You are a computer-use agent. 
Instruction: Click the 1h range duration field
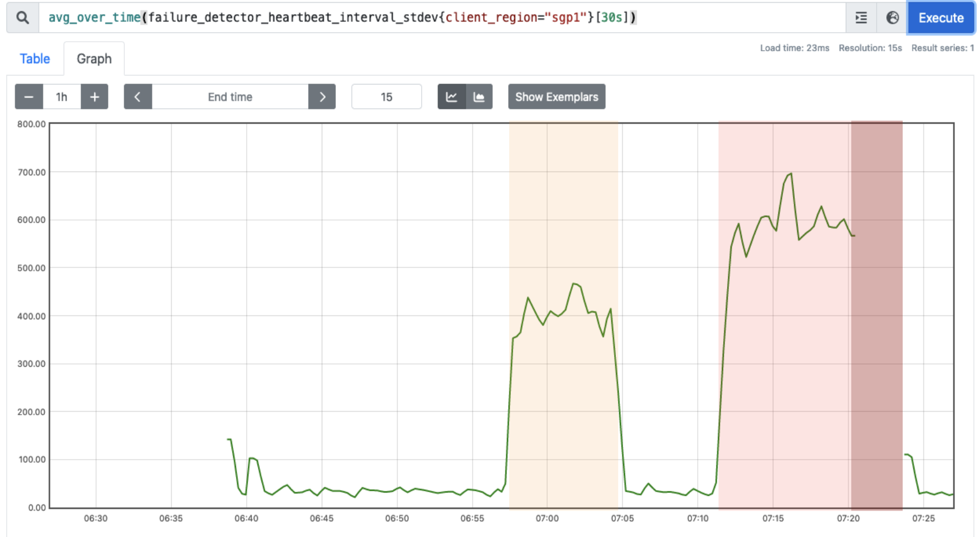[x=62, y=97]
